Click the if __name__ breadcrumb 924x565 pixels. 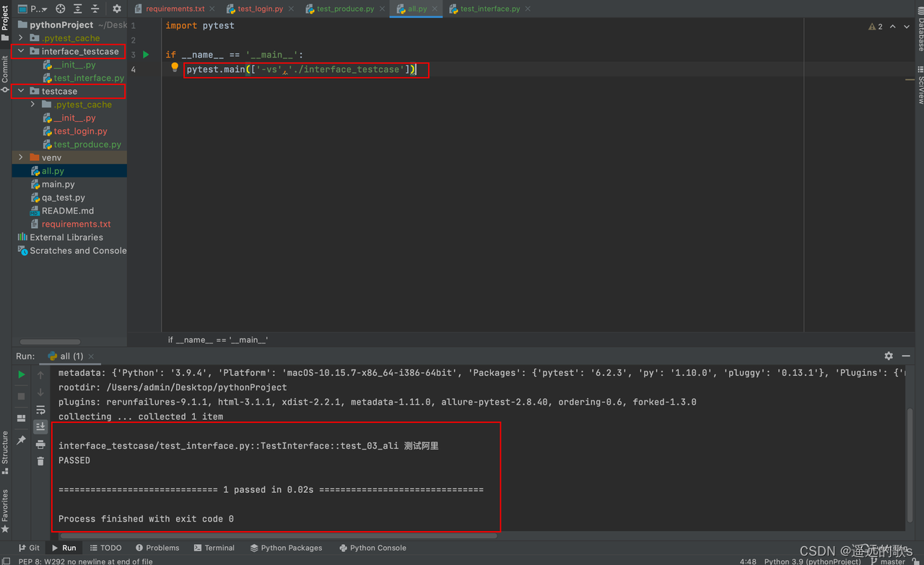[217, 339]
